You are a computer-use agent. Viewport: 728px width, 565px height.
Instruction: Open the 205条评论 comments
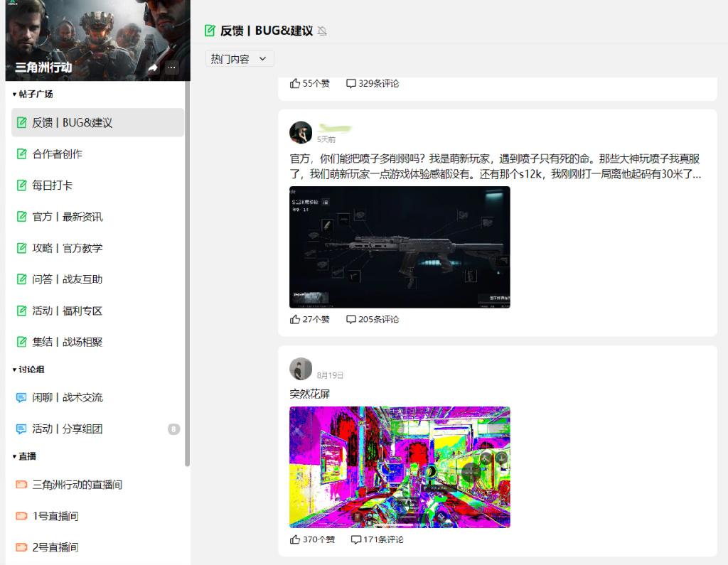click(351, 319)
